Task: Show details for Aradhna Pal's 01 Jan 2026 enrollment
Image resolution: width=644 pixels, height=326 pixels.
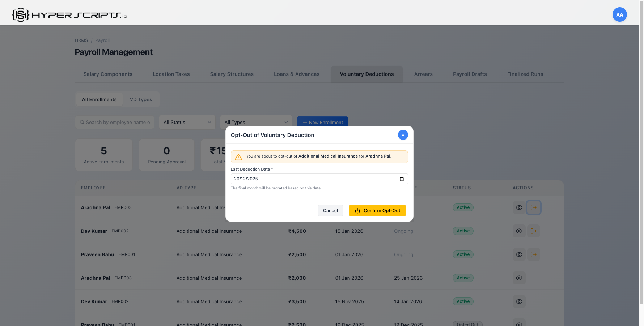Action: (519, 278)
